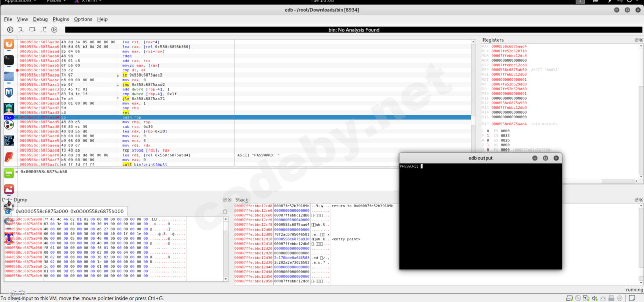644x302 pixels.
Task: Open the dock icon with colored dots
Action: [x=9, y=125]
